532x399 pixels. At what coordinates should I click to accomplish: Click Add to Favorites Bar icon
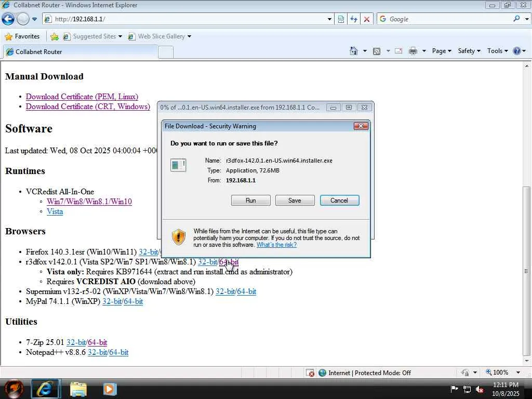pyautogui.click(x=54, y=36)
